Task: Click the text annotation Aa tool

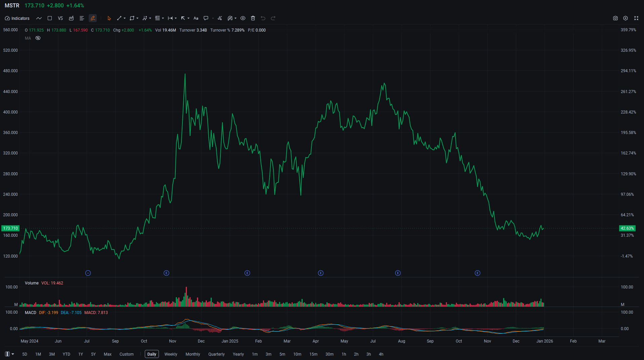Action: coord(196,18)
